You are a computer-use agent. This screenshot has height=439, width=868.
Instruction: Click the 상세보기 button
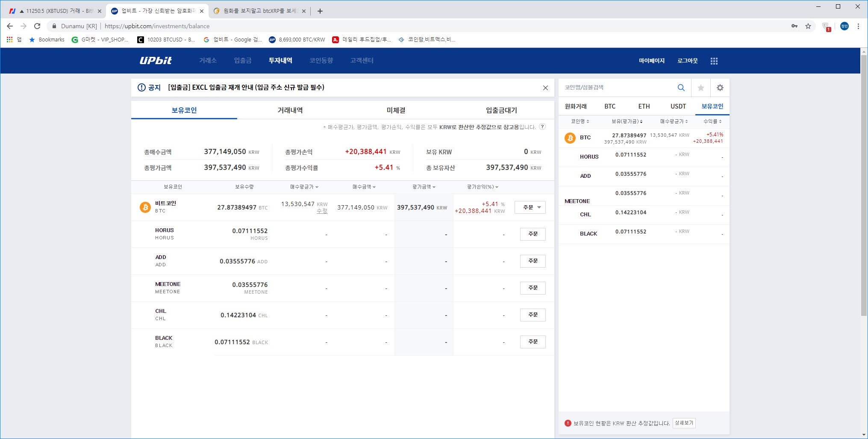[684, 423]
